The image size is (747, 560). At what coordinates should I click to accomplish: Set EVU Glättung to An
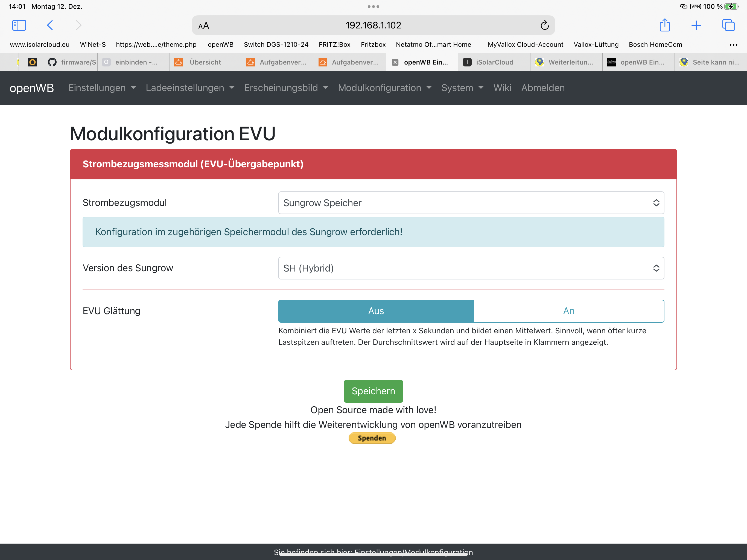tap(568, 311)
